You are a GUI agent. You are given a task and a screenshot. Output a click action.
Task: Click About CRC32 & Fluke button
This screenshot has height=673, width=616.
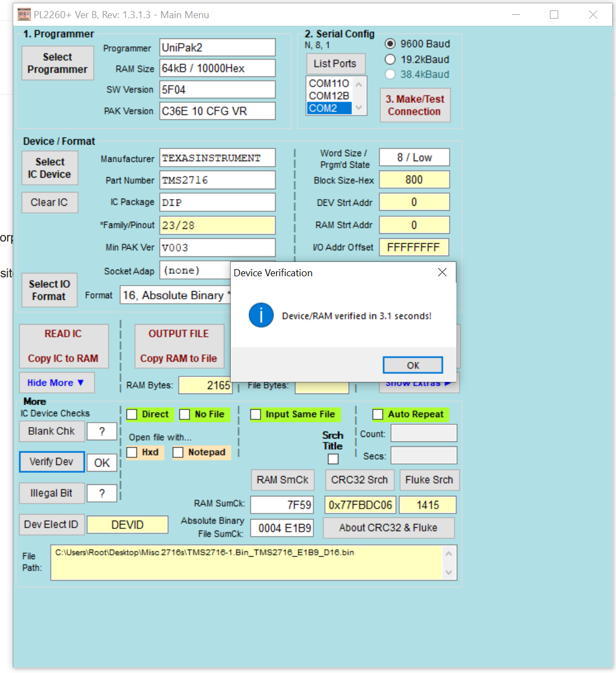coord(389,528)
